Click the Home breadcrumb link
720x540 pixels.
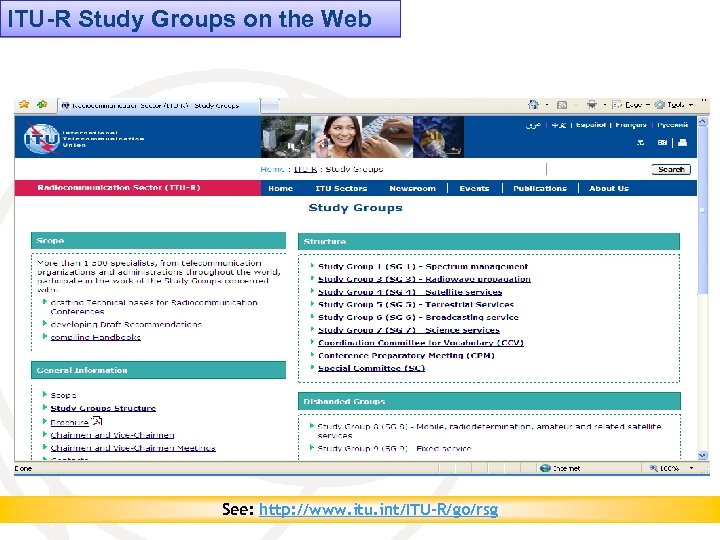point(272,169)
